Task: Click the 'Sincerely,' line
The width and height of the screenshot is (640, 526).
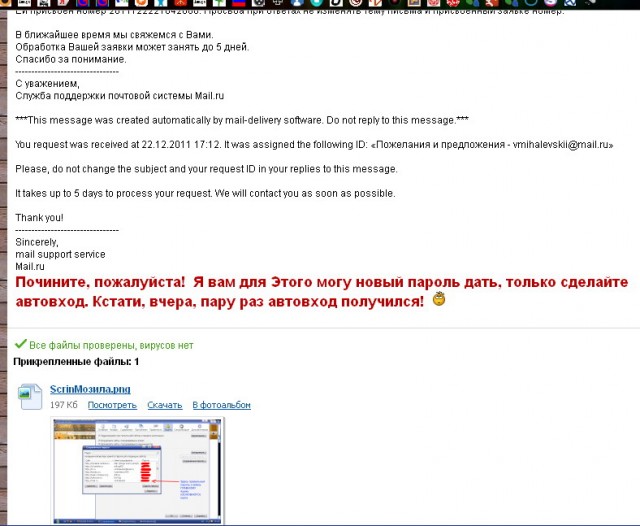Action: pos(37,242)
